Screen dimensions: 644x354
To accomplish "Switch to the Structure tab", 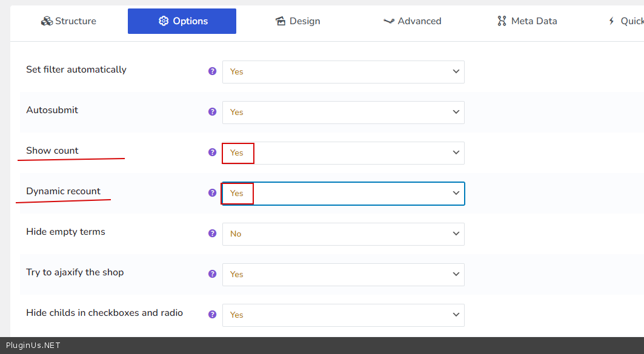I will point(68,21).
